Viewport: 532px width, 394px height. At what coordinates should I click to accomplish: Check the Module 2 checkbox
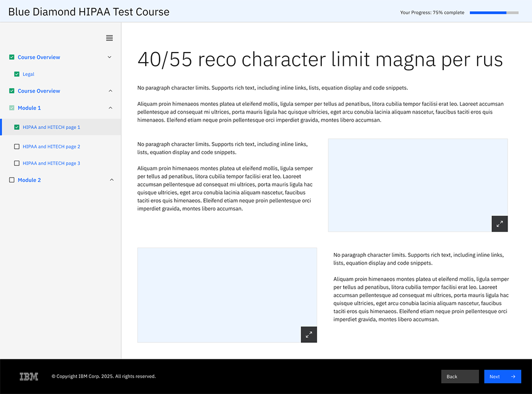coord(12,180)
